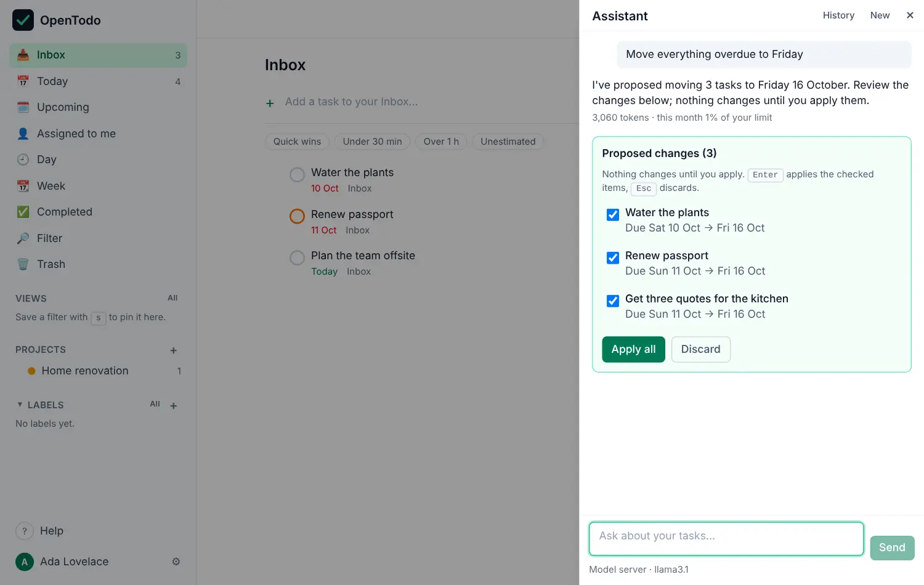Discard the proposed changes
The width and height of the screenshot is (924, 585).
click(700, 349)
